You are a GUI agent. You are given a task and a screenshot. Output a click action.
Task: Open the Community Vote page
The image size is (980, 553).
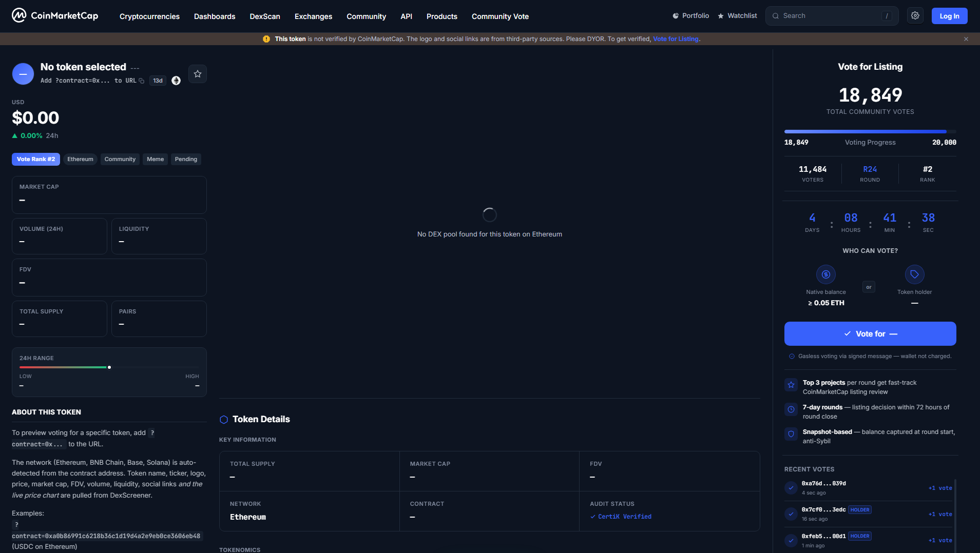500,16
